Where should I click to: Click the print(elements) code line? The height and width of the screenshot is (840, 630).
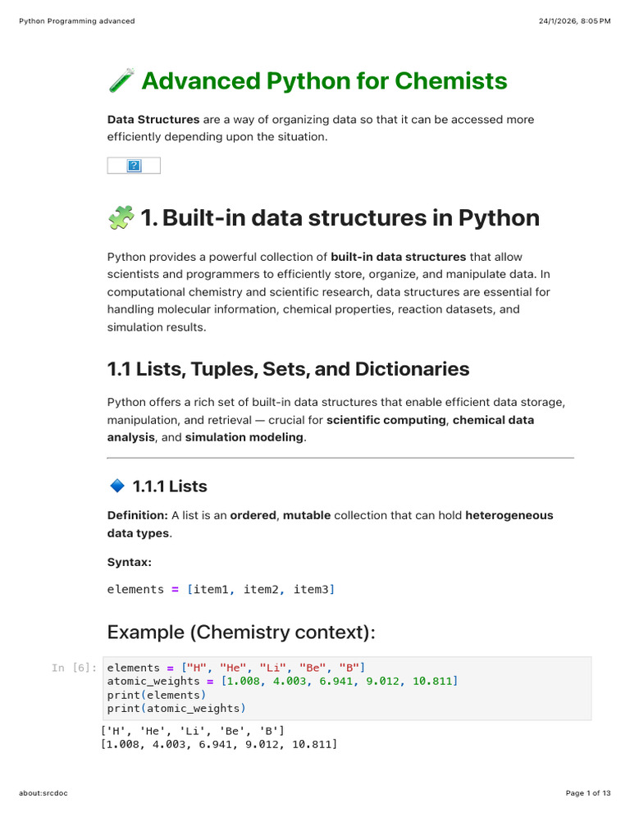(157, 695)
